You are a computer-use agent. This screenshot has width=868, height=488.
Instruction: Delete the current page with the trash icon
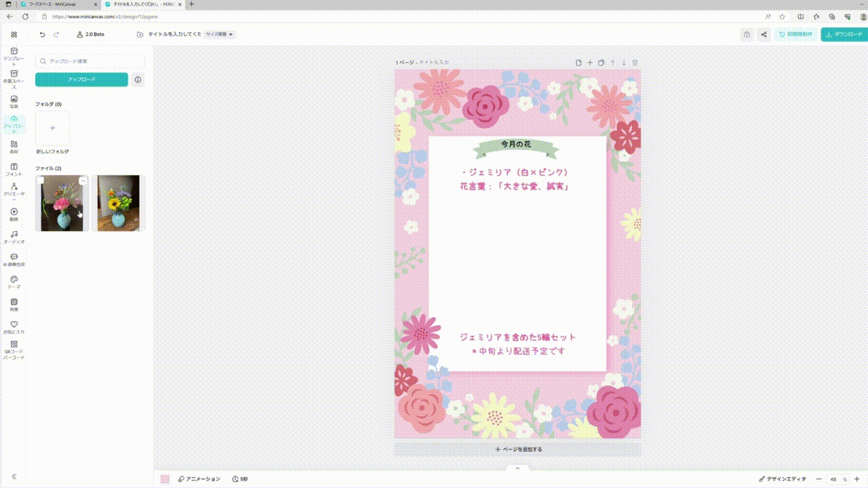[635, 62]
